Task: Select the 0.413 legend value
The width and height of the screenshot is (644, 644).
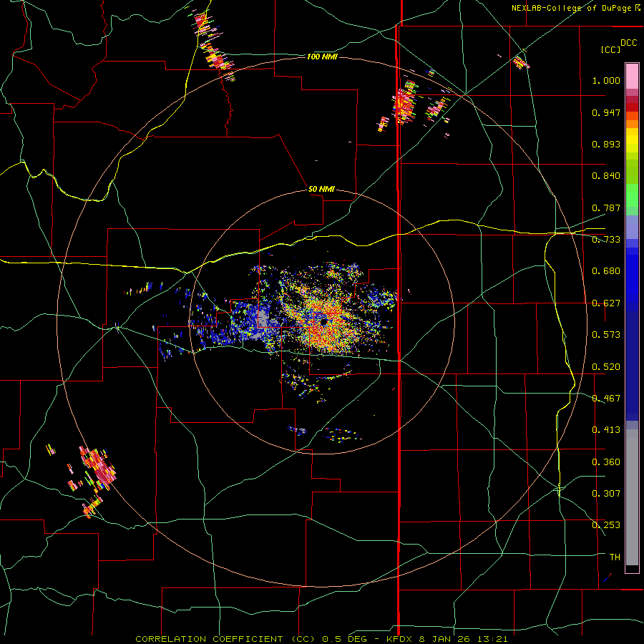Action: [x=606, y=430]
